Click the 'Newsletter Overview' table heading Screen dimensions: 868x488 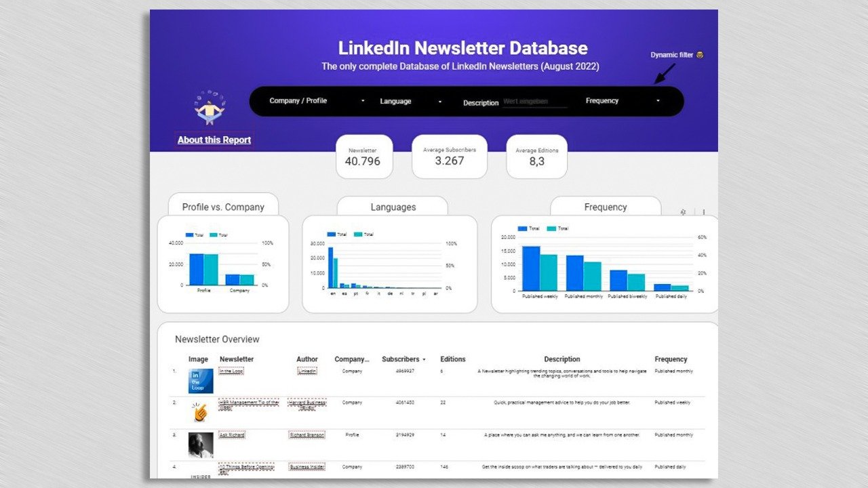click(x=217, y=340)
